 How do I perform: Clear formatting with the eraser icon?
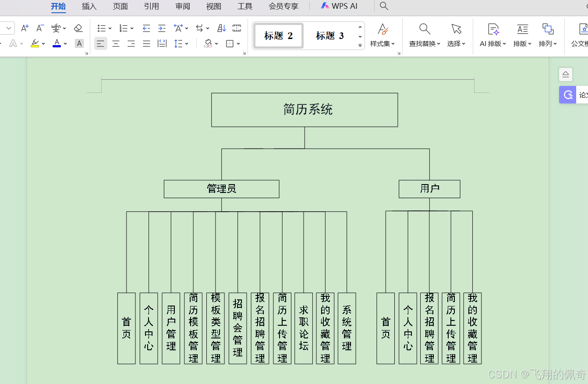point(78,28)
